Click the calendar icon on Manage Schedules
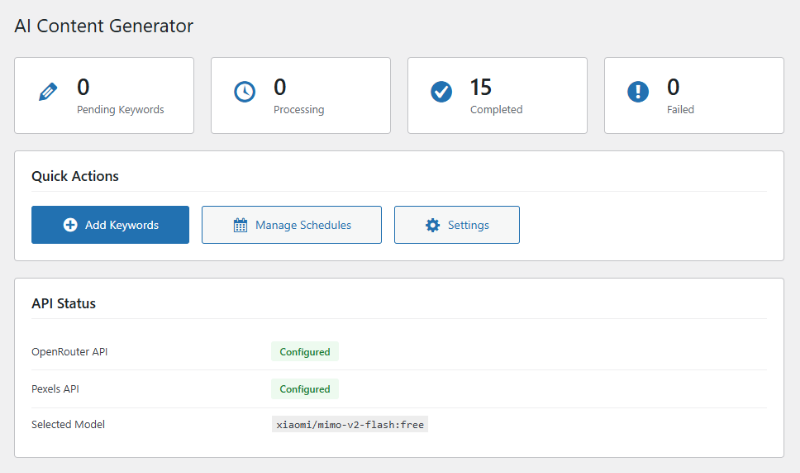Viewport: 800px width, 473px height. [240, 225]
